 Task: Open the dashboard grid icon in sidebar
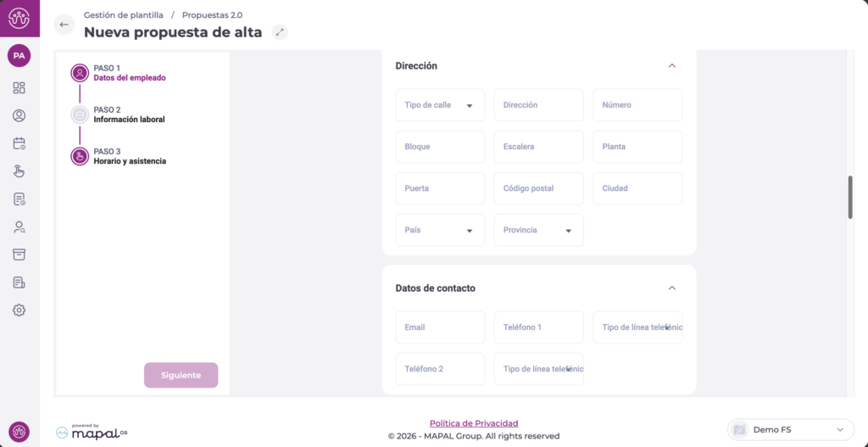[19, 88]
